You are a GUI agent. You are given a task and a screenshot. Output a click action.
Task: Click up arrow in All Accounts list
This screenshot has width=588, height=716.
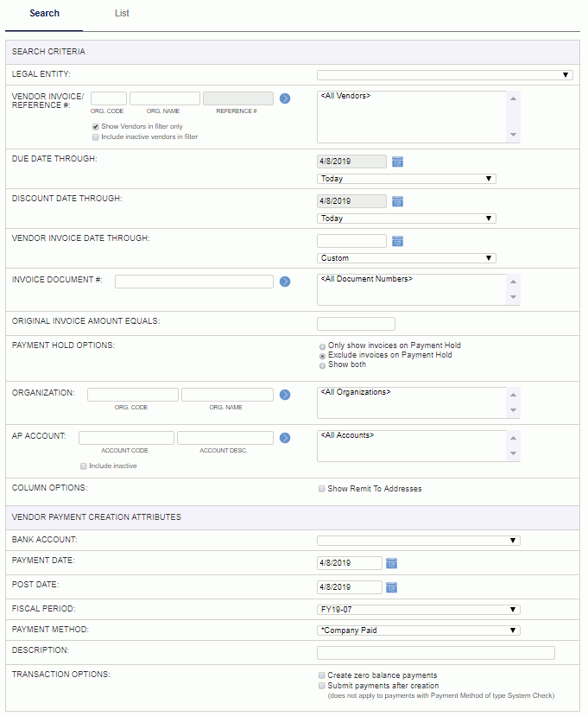(513, 439)
